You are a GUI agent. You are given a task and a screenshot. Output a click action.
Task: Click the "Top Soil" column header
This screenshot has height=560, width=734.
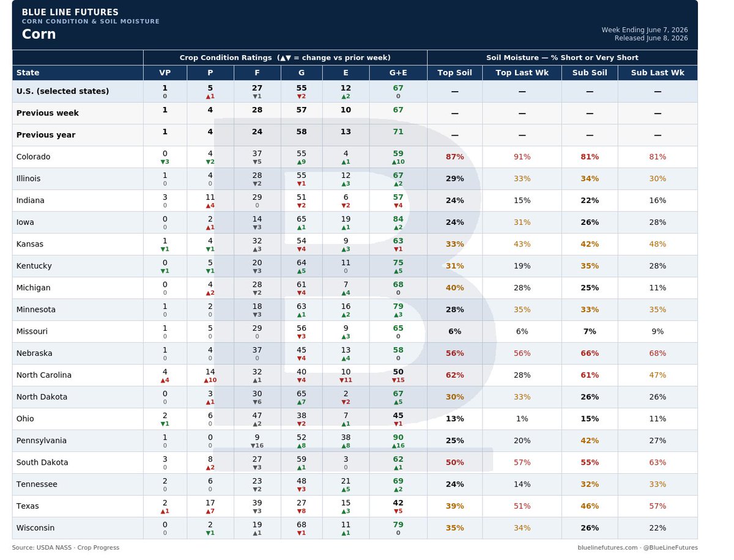point(454,73)
